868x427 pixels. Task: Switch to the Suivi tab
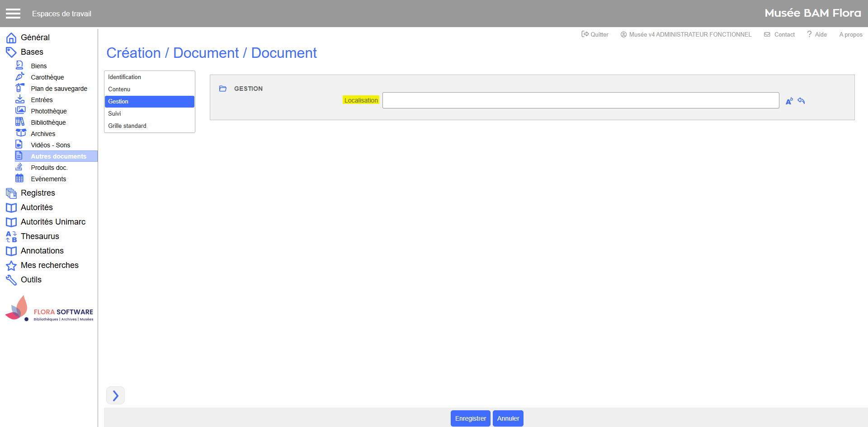(x=114, y=113)
